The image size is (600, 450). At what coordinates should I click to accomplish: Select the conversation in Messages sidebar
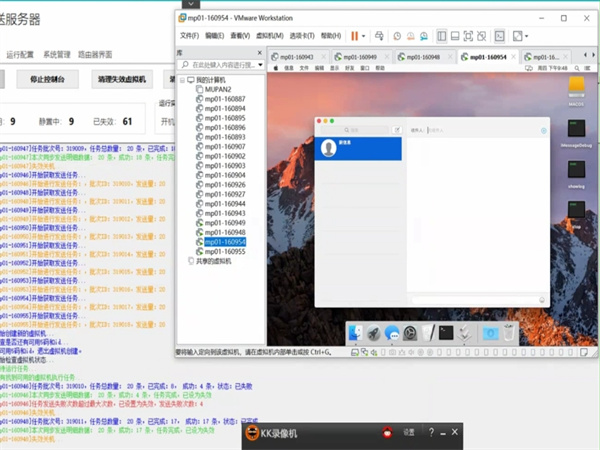tap(358, 148)
